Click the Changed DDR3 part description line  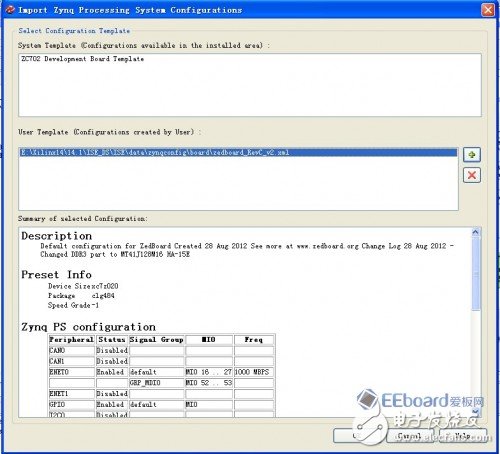tap(115, 254)
